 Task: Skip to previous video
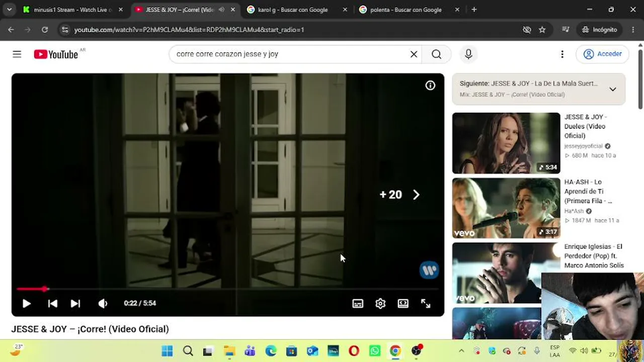52,303
